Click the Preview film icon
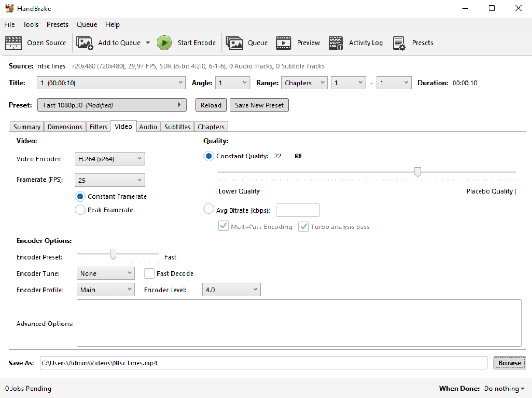This screenshot has height=398, width=532. pyautogui.click(x=283, y=43)
